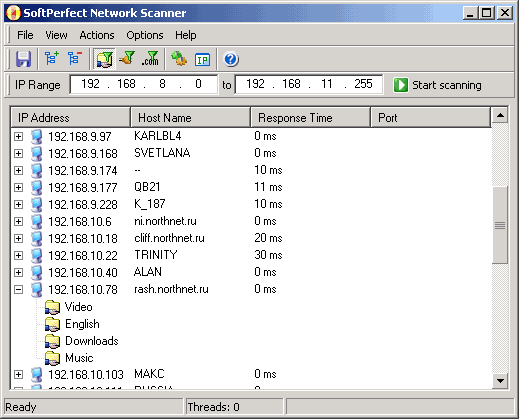Open the Options menu
The image size is (519, 419).
[x=145, y=35]
